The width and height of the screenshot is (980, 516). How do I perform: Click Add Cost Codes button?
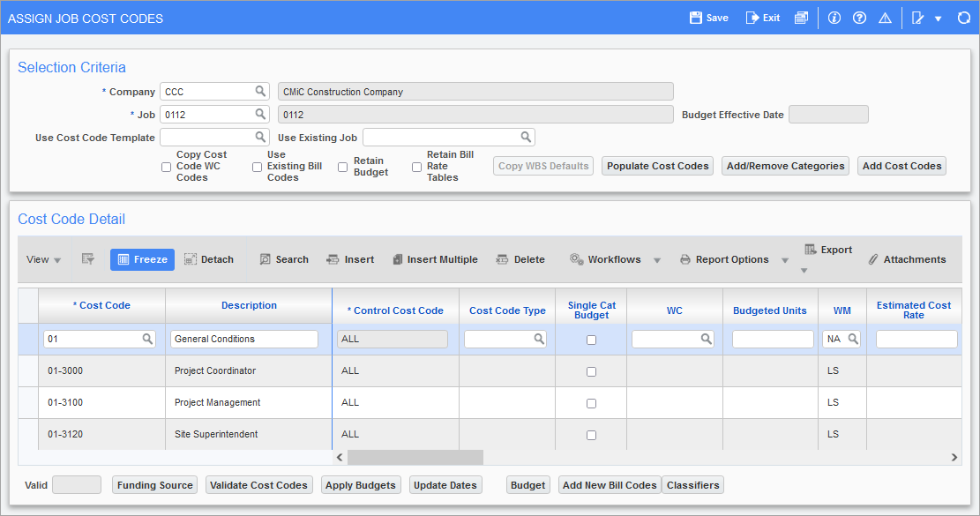pyautogui.click(x=901, y=166)
